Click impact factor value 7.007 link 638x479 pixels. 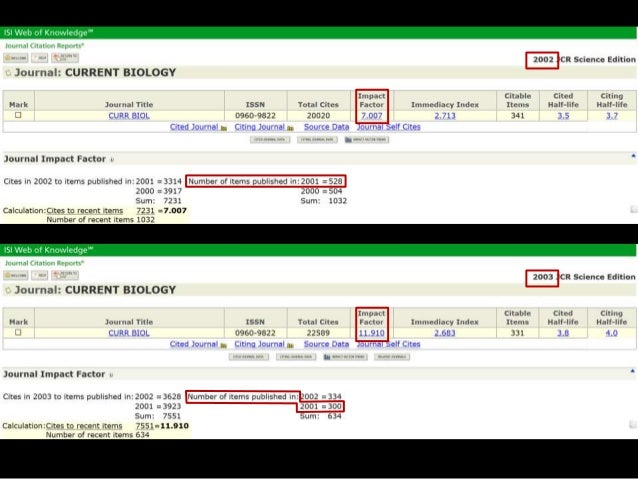click(371, 116)
